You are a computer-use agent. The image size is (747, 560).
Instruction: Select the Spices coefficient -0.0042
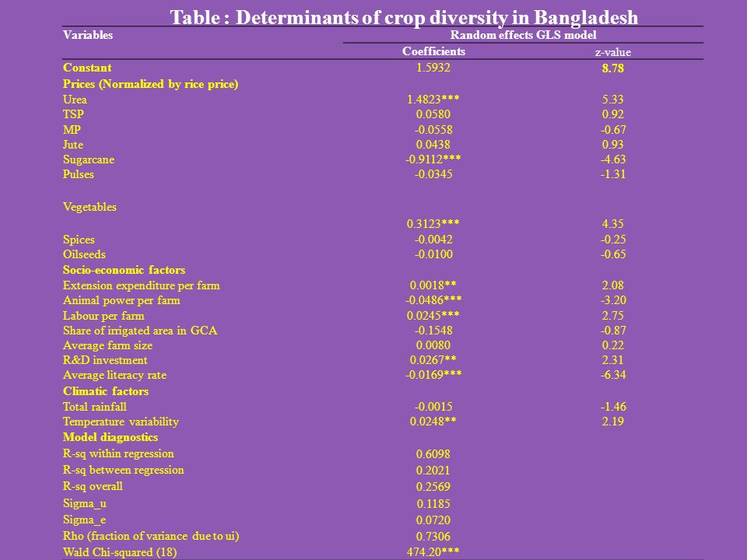433,239
